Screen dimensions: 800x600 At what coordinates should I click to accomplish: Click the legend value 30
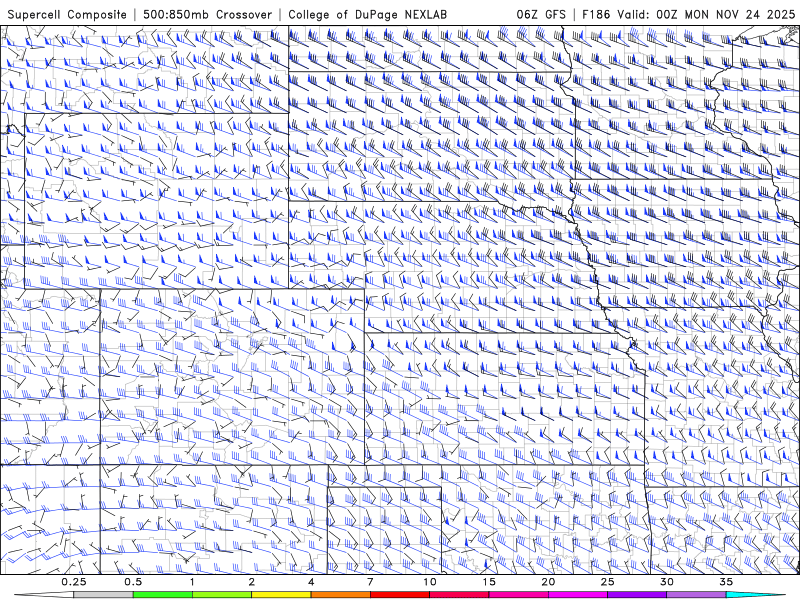[x=666, y=582]
